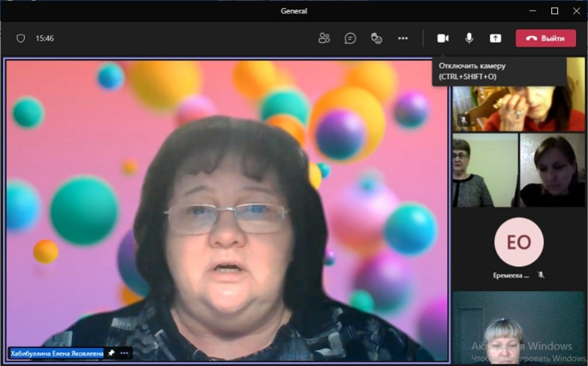Viewport: 588px width, 366px height.
Task: Click muted mic icon on top video tile
Action: (463, 120)
